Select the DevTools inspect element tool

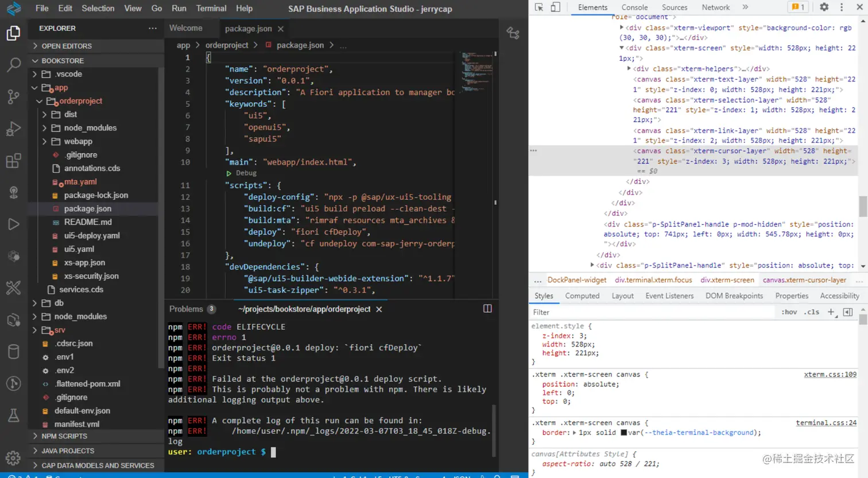click(538, 7)
